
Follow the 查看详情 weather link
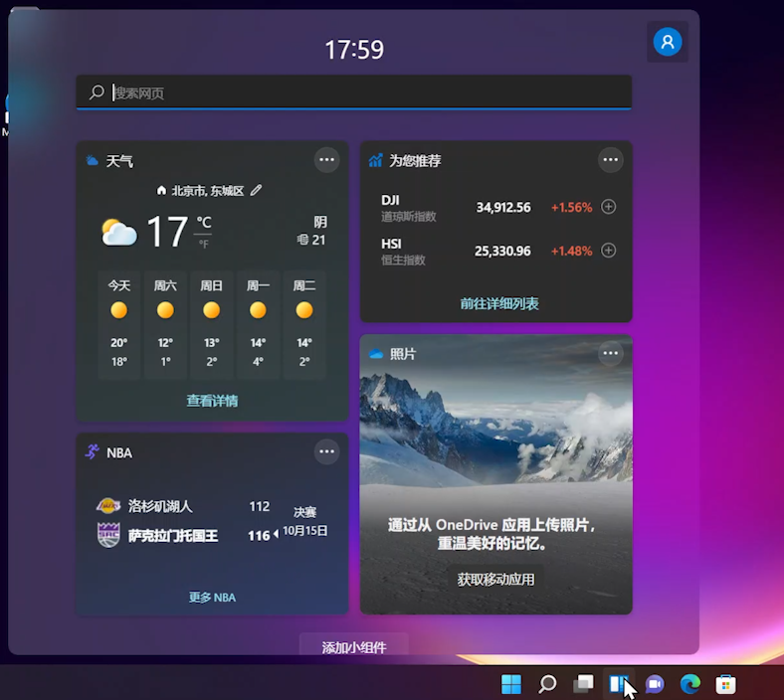[x=212, y=401]
